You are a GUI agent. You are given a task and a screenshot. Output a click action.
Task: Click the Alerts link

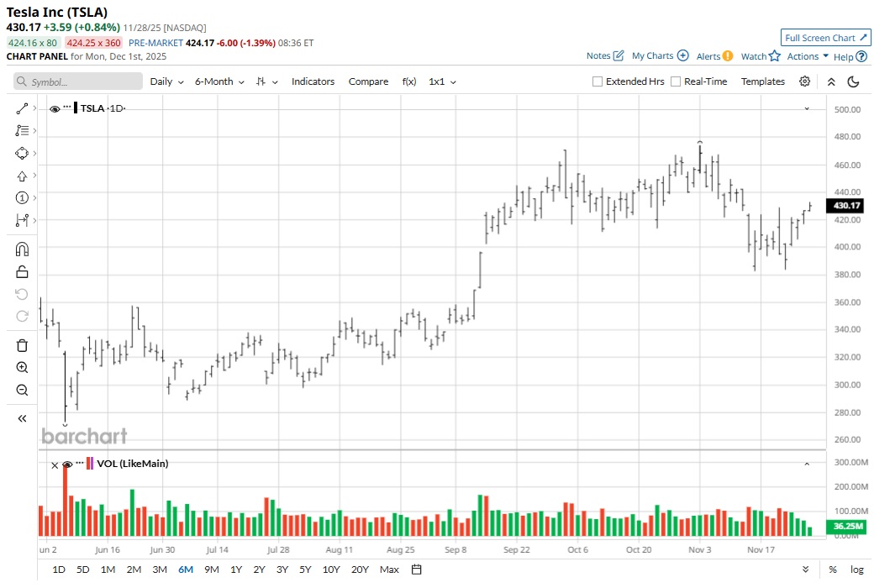click(708, 56)
